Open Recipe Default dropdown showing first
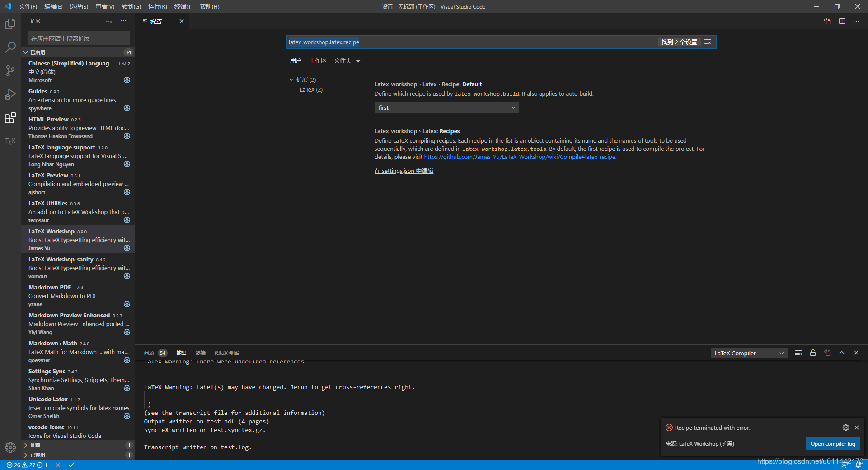 (446, 107)
